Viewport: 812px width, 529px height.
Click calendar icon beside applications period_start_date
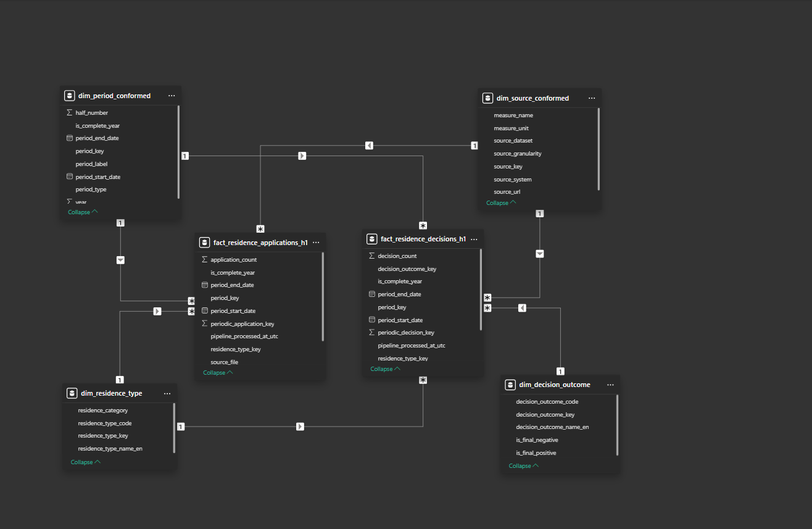tap(204, 310)
